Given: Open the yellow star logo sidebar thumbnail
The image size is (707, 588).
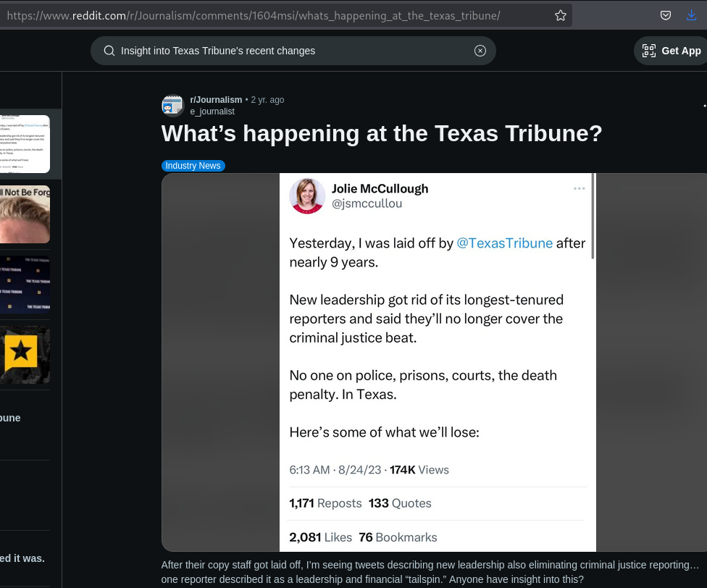Looking at the screenshot, I should pos(25,355).
